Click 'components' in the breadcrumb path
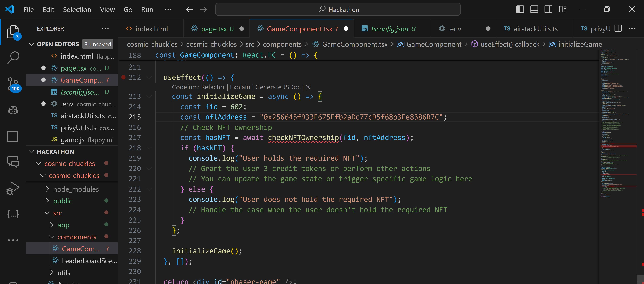 point(282,44)
